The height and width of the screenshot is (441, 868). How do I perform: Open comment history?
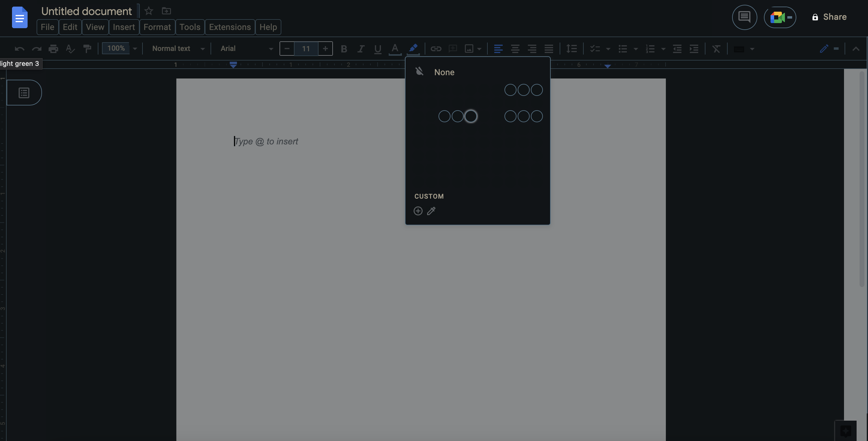pos(744,17)
